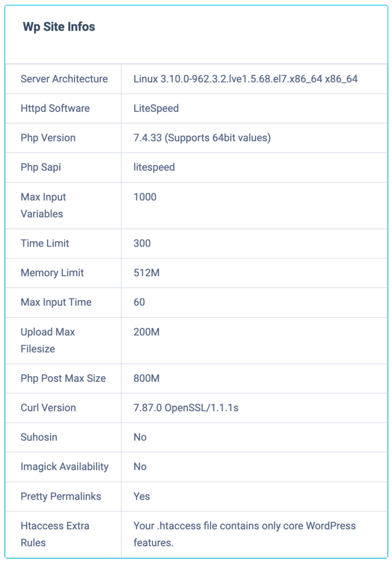This screenshot has height=565, width=392.
Task: Select the 800M post size value
Action: (x=146, y=378)
